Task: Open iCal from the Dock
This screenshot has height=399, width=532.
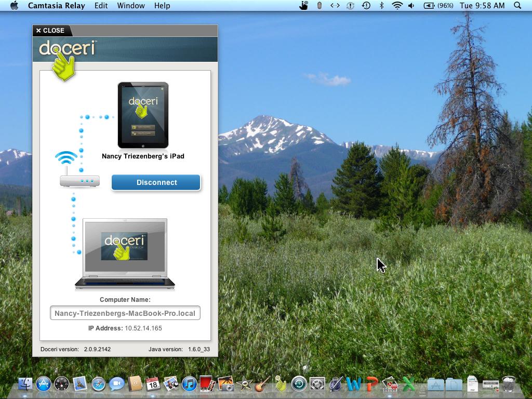Action: (x=153, y=384)
